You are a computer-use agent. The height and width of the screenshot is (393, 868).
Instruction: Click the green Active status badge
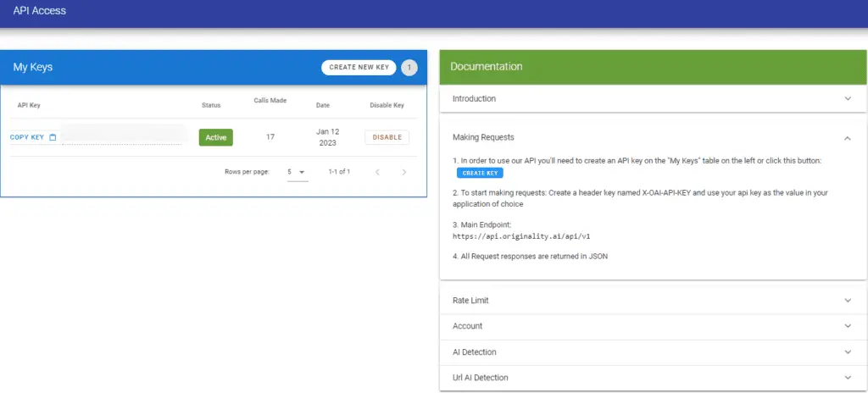(216, 137)
